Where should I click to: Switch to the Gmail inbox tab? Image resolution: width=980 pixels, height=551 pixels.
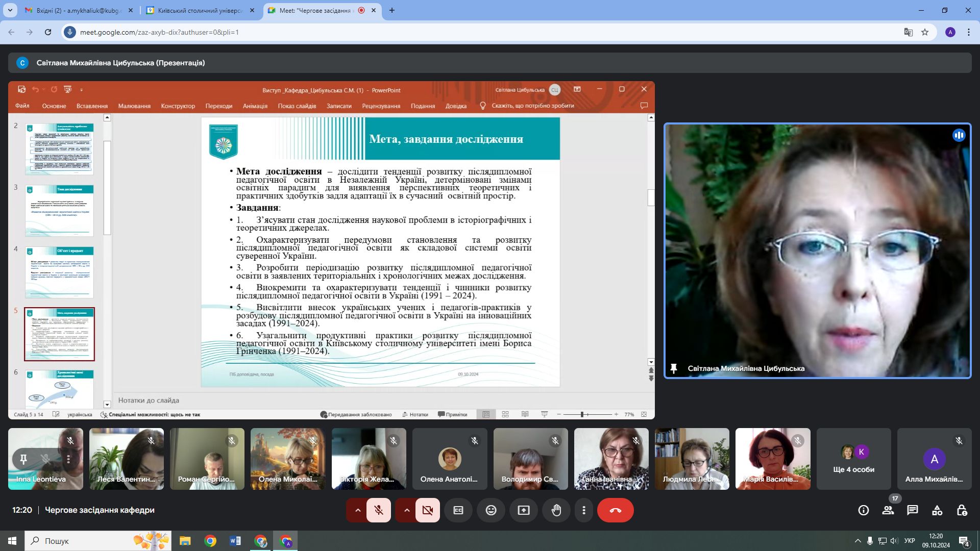point(77,10)
